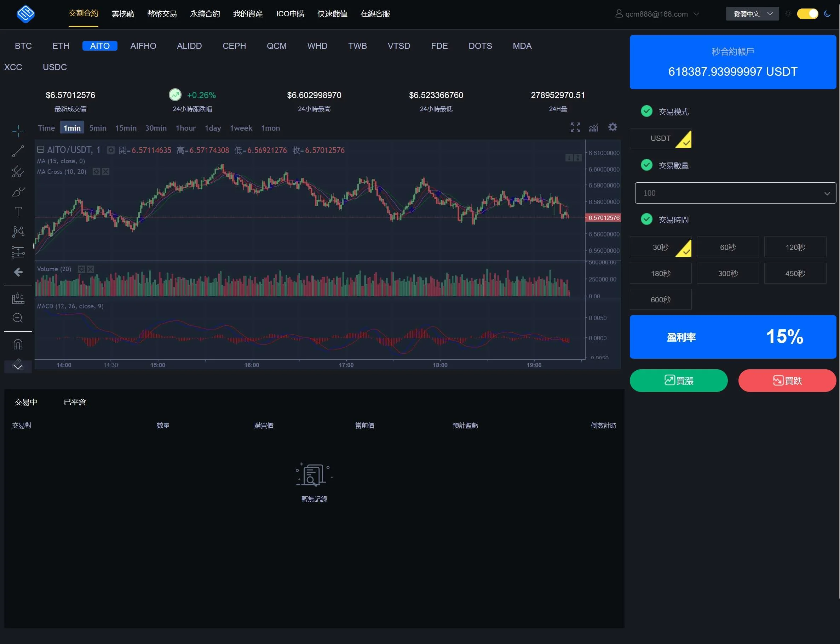The width and height of the screenshot is (840, 644).
Task: Select the 60秒 trading time option
Action: tap(727, 247)
